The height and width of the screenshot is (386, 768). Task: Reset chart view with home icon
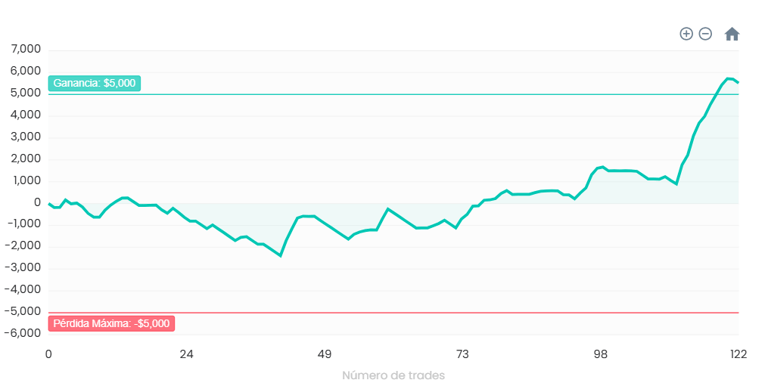[x=732, y=34]
